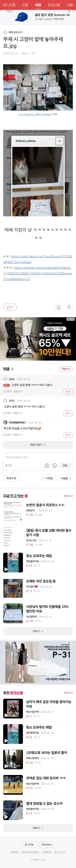Screen dimensions: 76x868
Task: Tap the siren report icon under the post
Action: tap(58, 307)
